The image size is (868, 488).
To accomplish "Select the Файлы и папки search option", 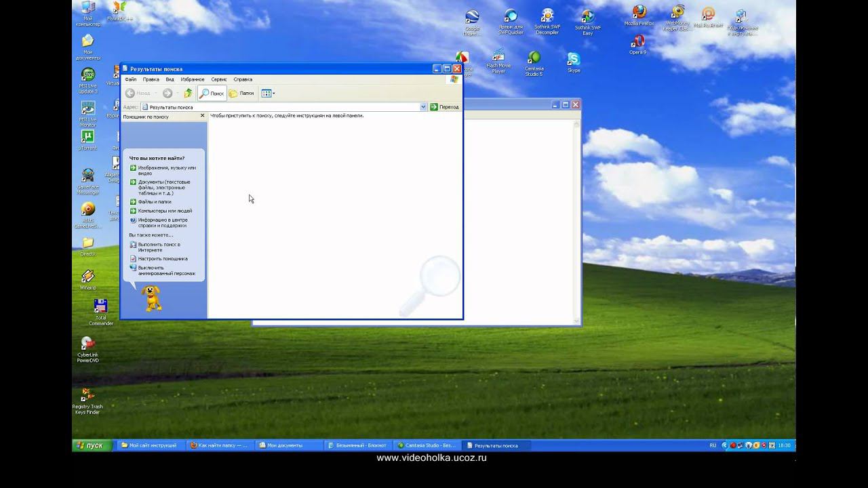I will pyautogui.click(x=151, y=201).
